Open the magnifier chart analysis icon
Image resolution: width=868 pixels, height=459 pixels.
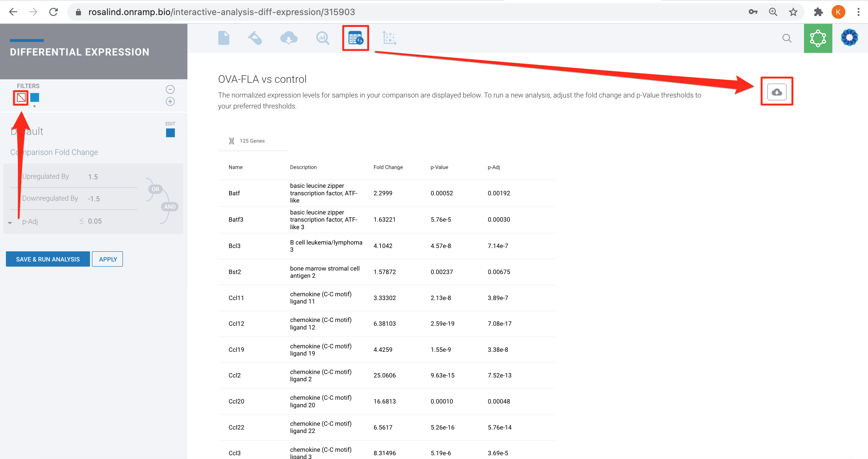pos(323,38)
